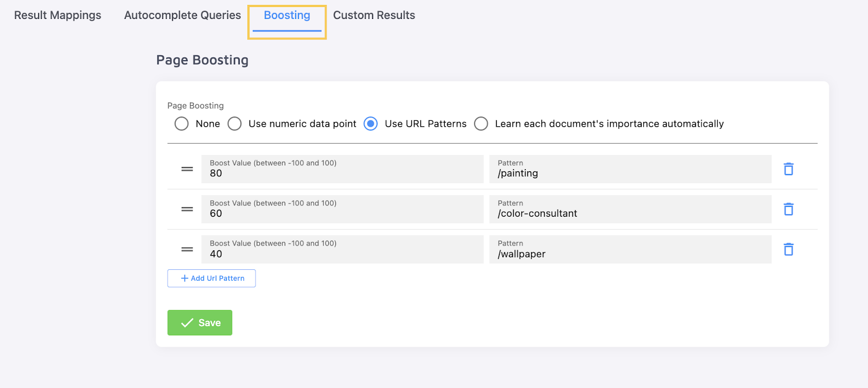Delete the /color-consultant pattern row
The height and width of the screenshot is (388, 868).
pyautogui.click(x=789, y=209)
